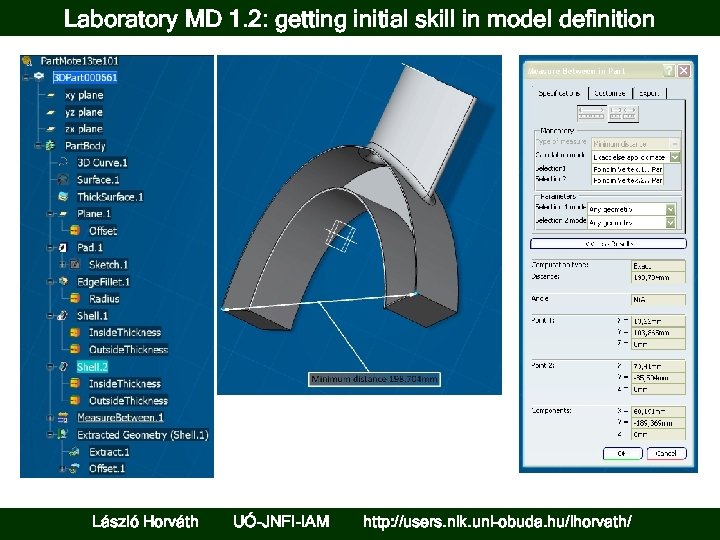Click the help question mark in Measure Between
This screenshot has height=540, width=720.
point(669,71)
